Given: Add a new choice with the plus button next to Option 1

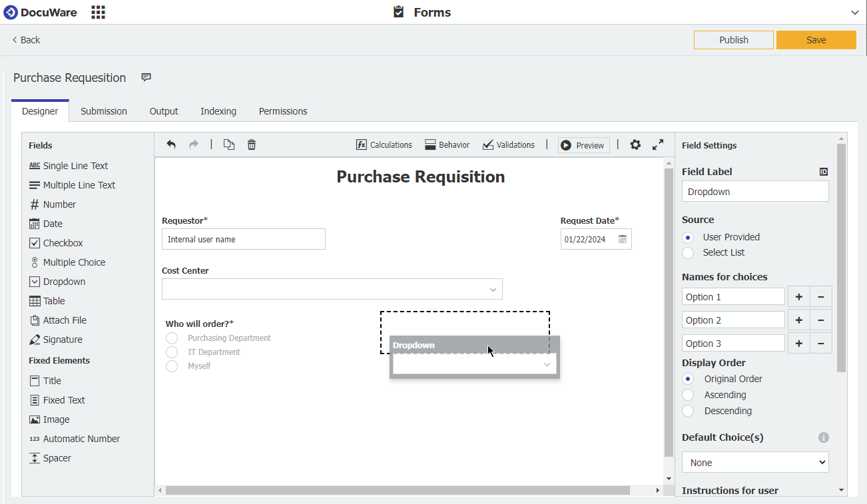Looking at the screenshot, I should click(798, 296).
